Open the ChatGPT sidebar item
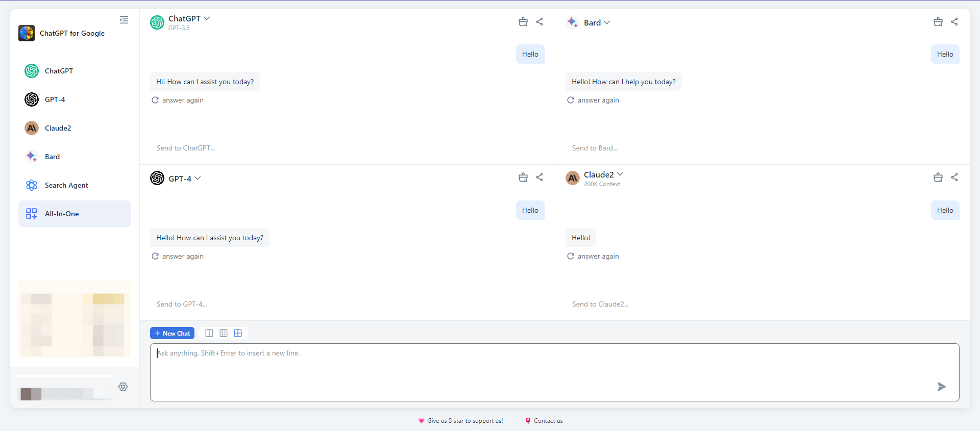Image resolution: width=980 pixels, height=431 pixels. (75, 71)
